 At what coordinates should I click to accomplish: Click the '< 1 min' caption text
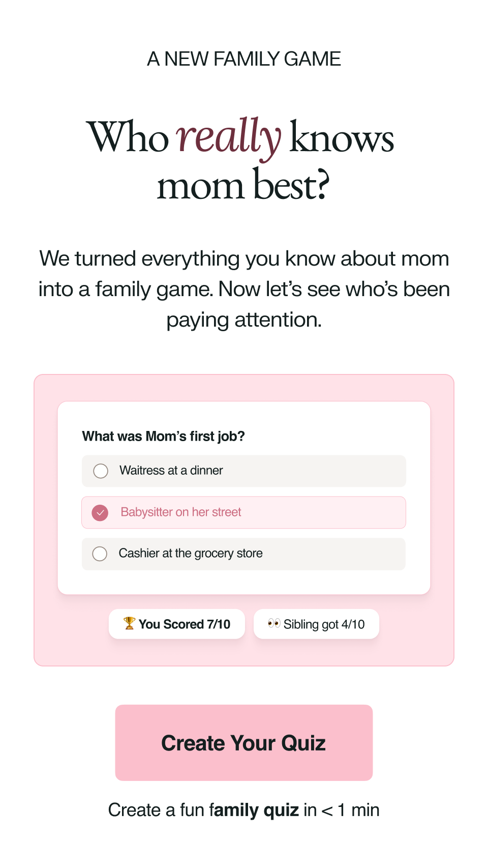351,810
